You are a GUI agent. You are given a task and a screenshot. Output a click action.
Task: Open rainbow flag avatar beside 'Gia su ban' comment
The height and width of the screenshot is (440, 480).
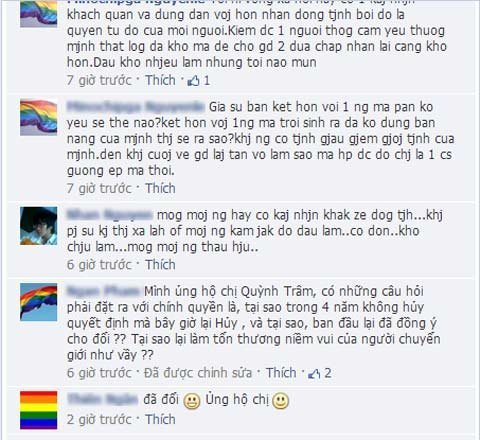(39, 117)
